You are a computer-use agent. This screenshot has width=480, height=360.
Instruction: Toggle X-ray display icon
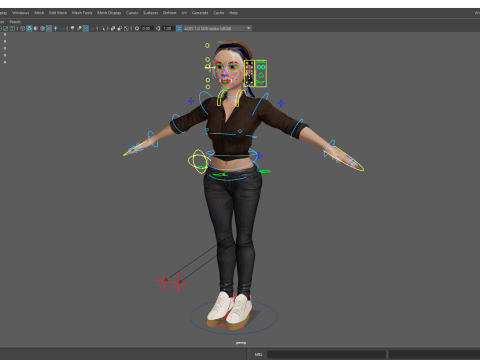(113, 28)
